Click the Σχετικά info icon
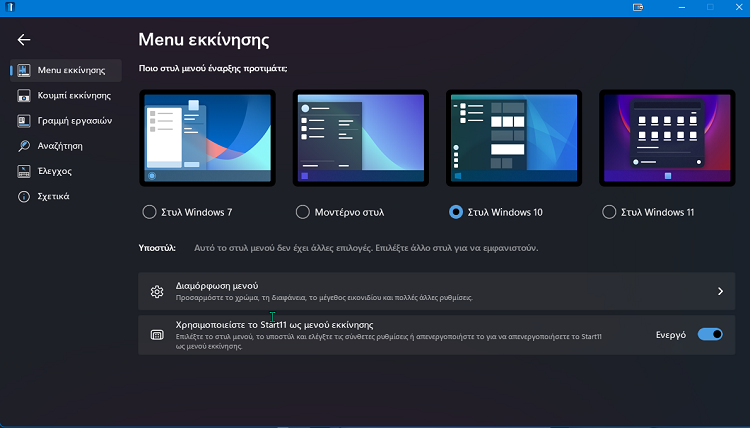Screen dimensions: 750x428 point(24,197)
